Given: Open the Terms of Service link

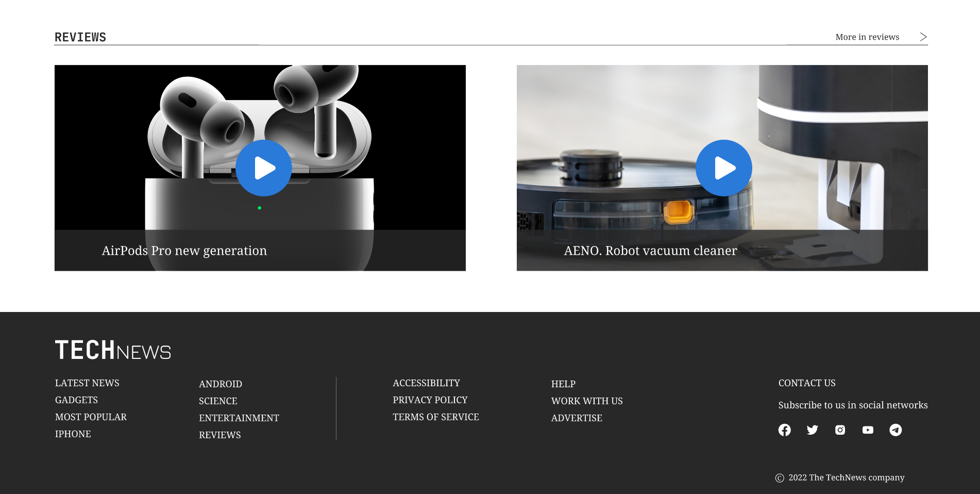Looking at the screenshot, I should click(436, 417).
